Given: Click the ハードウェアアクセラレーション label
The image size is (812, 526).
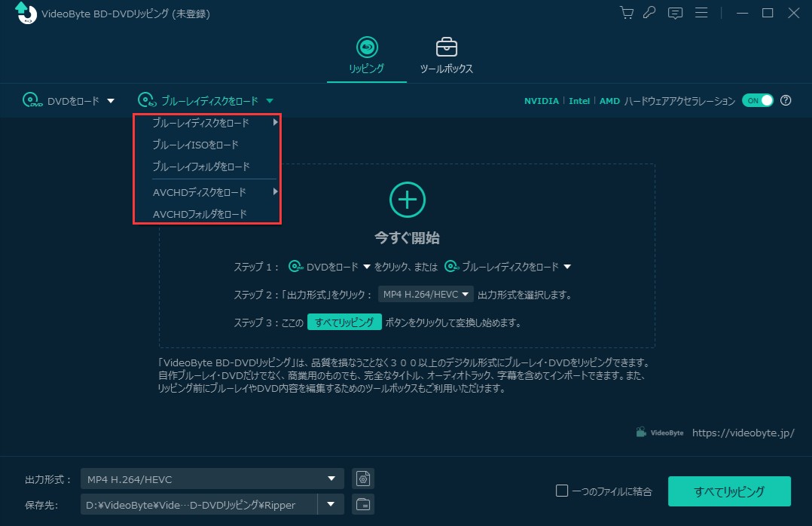Looking at the screenshot, I should pyautogui.click(x=679, y=101).
